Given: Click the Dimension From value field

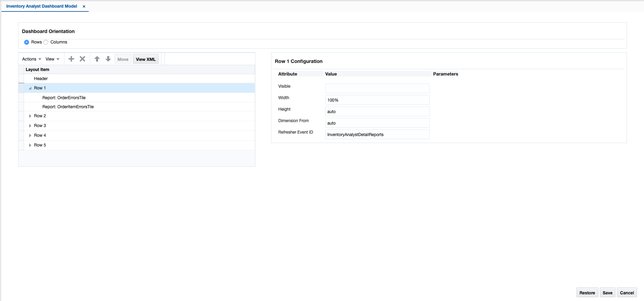Looking at the screenshot, I should click(x=377, y=123).
